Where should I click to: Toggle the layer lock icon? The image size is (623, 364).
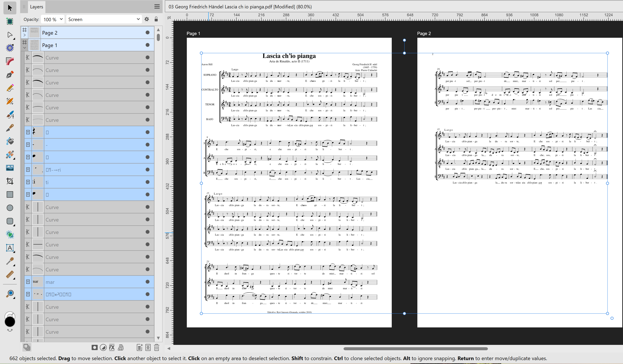pos(156,19)
